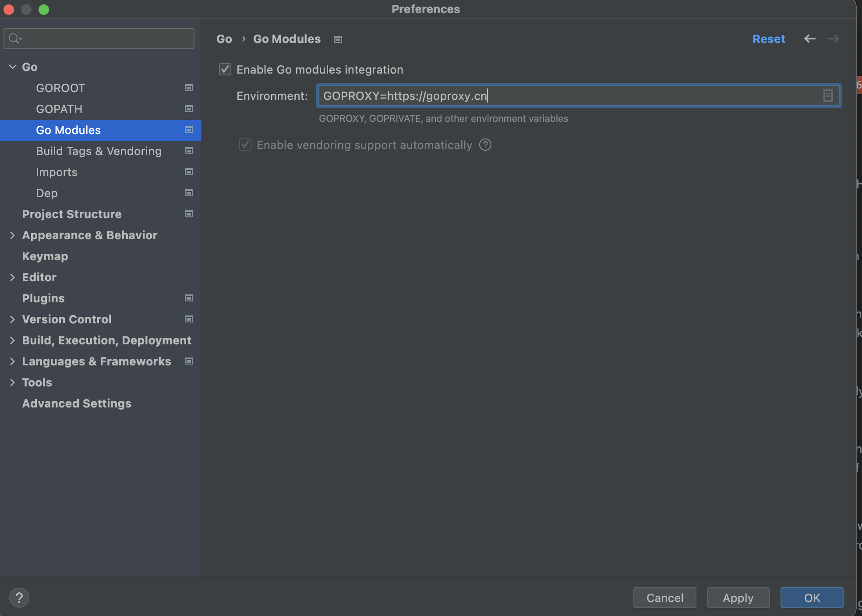Click the help question mark beside vendoring option
This screenshot has width=862, height=616.
[485, 145]
